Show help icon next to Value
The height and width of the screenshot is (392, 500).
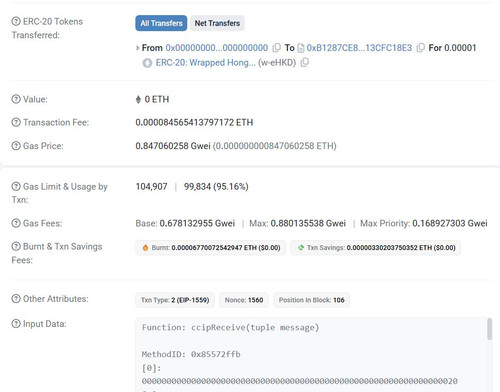click(x=16, y=99)
